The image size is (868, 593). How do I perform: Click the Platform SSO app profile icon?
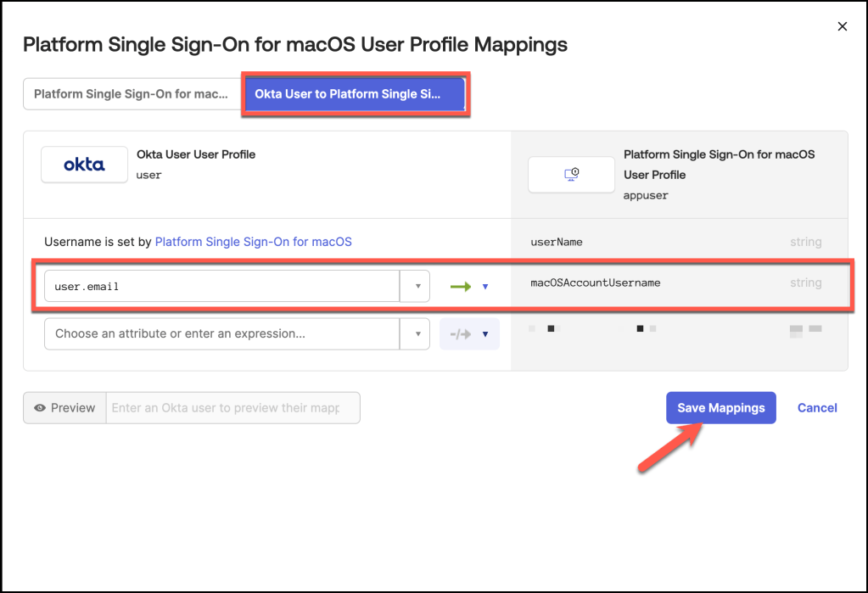[x=571, y=175]
